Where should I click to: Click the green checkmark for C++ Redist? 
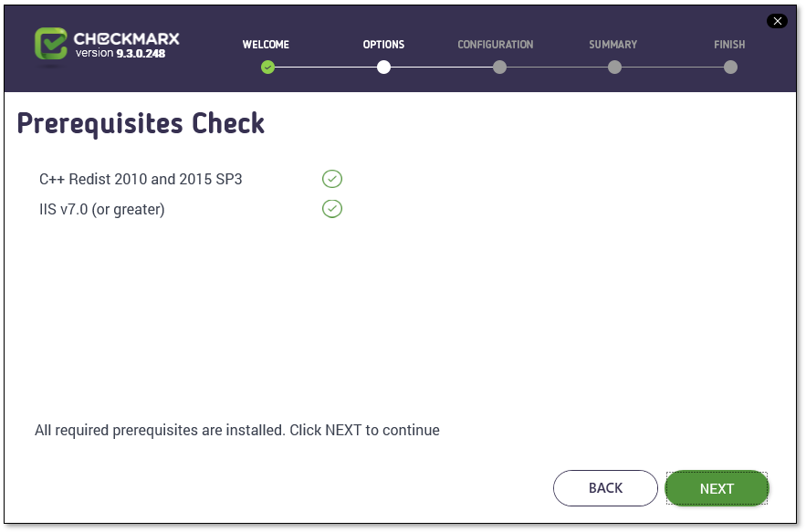(332, 179)
